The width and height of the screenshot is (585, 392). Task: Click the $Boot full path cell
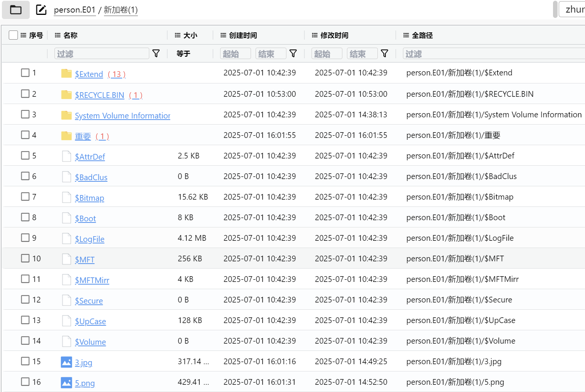[x=456, y=218]
